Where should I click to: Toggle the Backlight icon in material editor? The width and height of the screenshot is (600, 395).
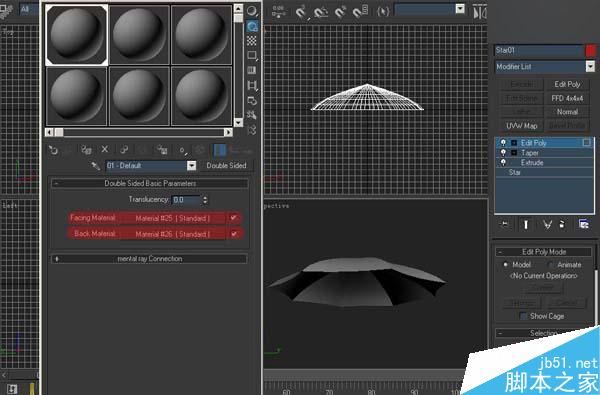click(252, 26)
